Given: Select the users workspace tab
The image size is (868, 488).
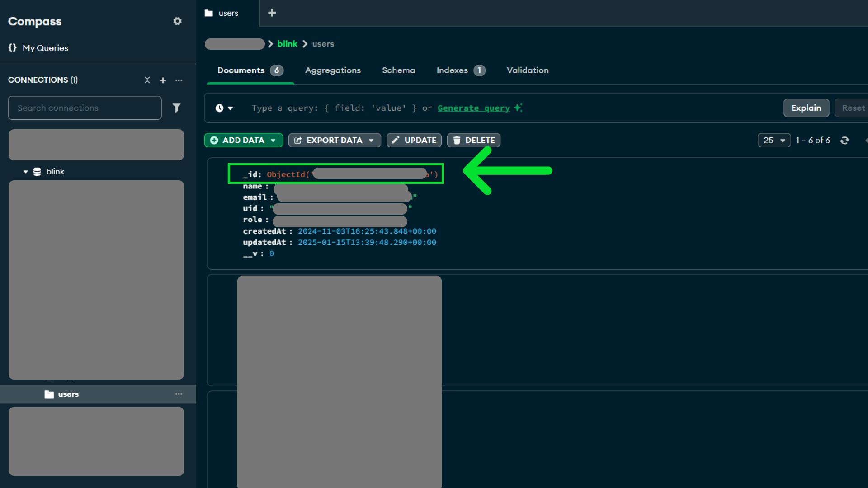Looking at the screenshot, I should click(228, 13).
